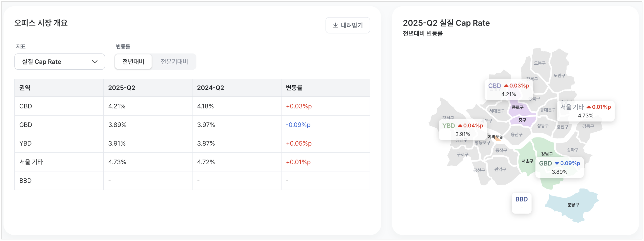This screenshot has width=644, height=241.
Task: Click the light blue 분당구 region
Action: tap(573, 205)
